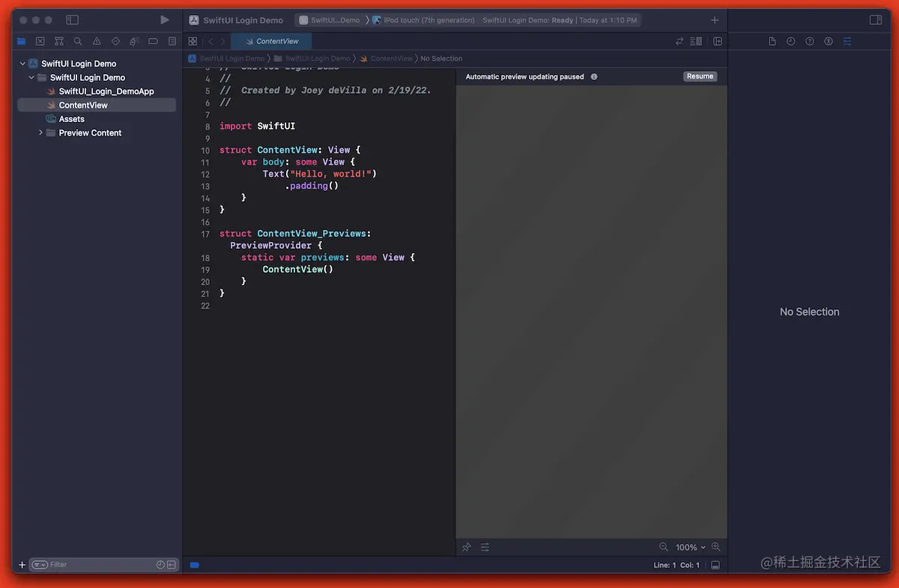The height and width of the screenshot is (588, 899).
Task: Open the Project navigator folder icon
Action: tap(21, 41)
